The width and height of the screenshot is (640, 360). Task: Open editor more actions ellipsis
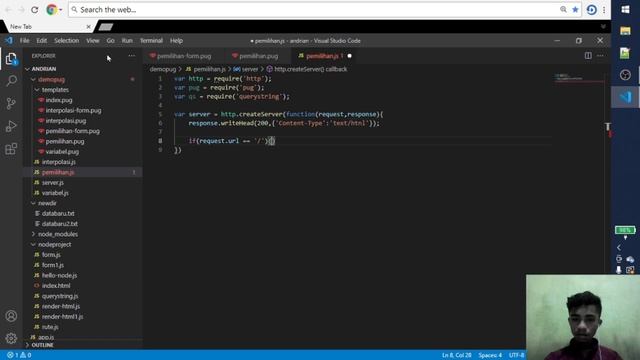coord(600,56)
